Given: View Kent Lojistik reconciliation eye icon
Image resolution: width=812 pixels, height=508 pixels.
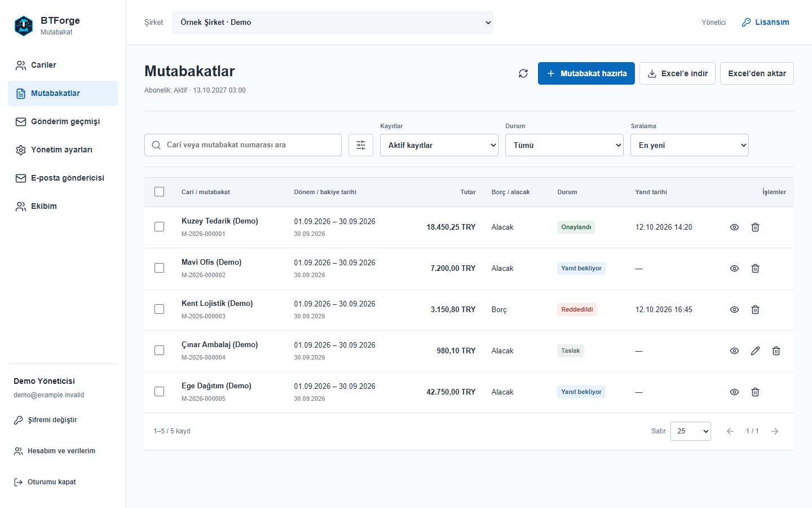Looking at the screenshot, I should 734,309.
